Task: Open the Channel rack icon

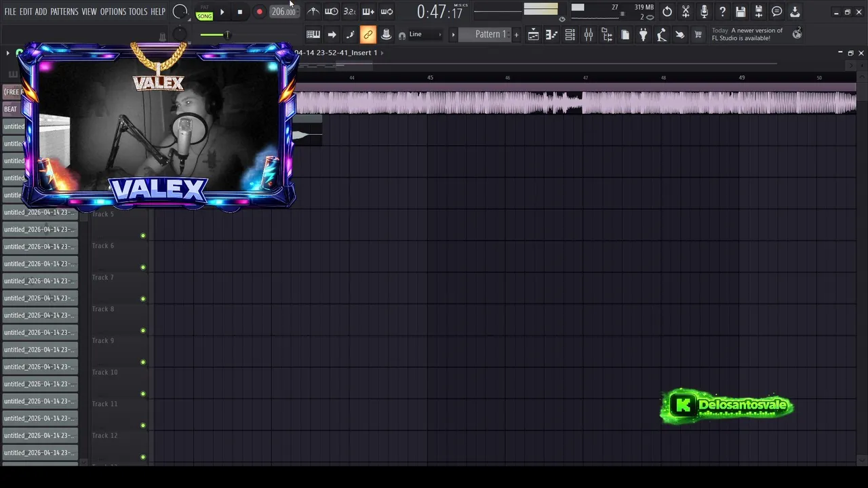Action: pyautogui.click(x=570, y=35)
